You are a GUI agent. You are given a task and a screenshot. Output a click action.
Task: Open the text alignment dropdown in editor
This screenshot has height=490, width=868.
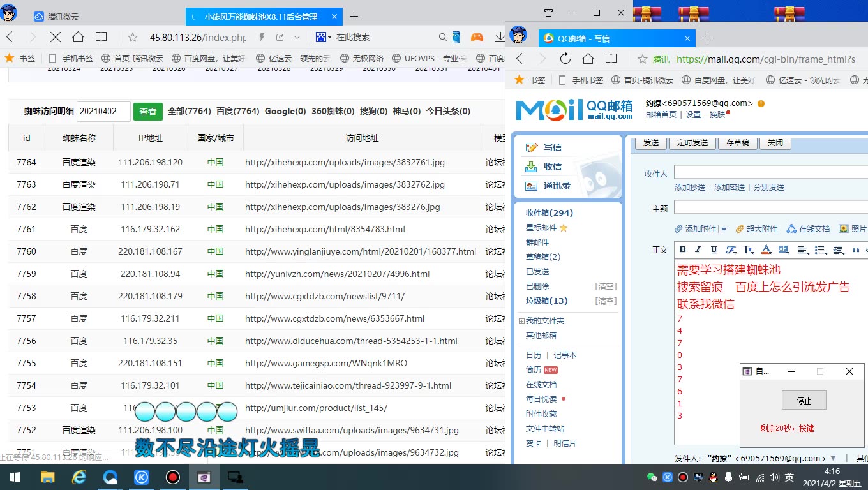coord(804,249)
